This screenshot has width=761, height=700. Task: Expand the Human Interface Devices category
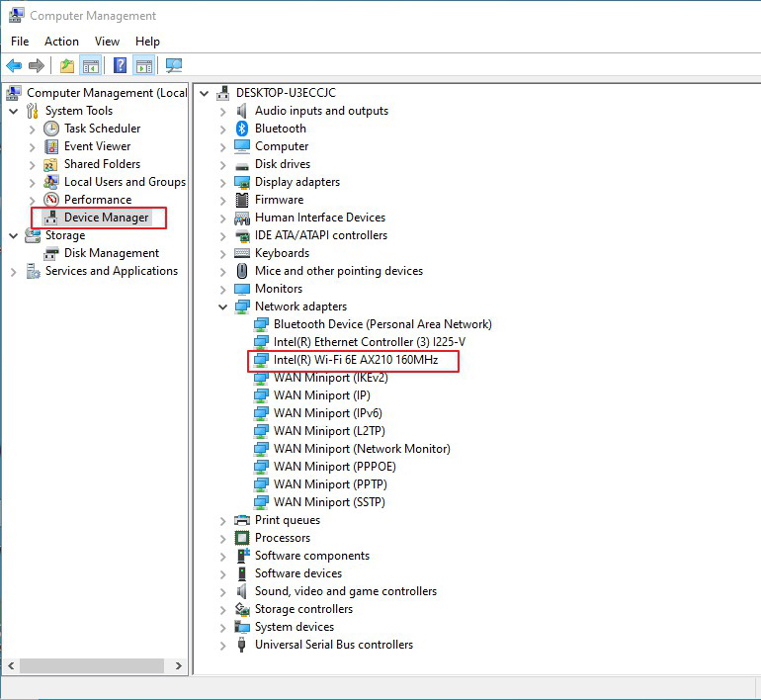point(222,218)
